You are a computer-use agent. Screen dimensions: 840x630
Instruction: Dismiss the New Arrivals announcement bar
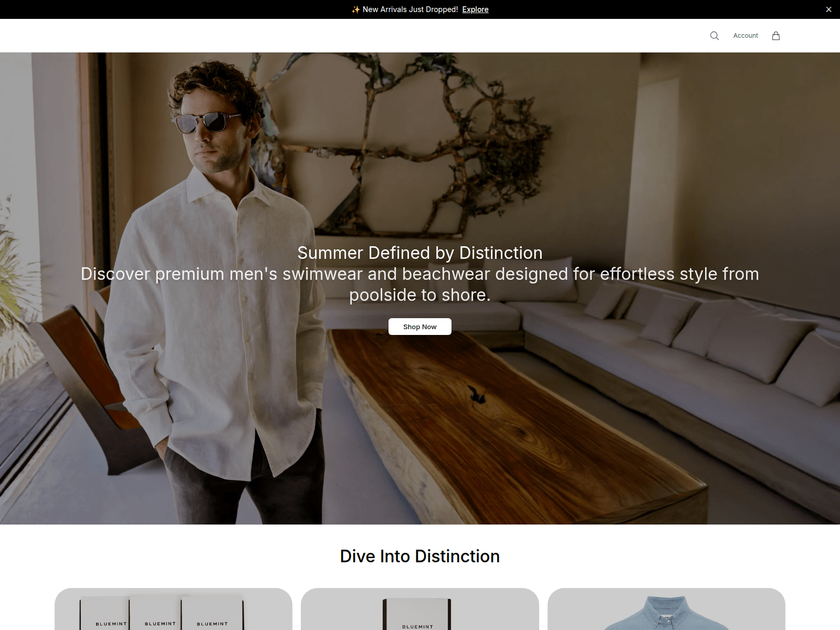828,9
